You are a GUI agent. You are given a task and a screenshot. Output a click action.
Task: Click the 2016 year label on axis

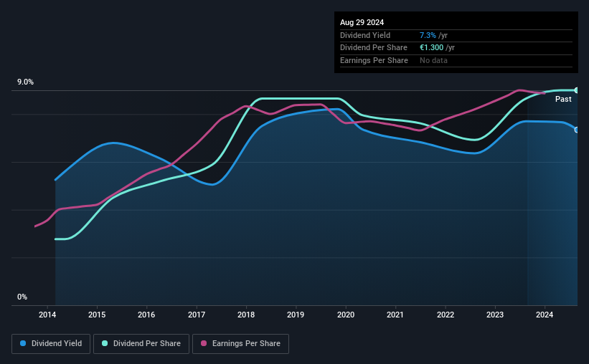pyautogui.click(x=146, y=315)
